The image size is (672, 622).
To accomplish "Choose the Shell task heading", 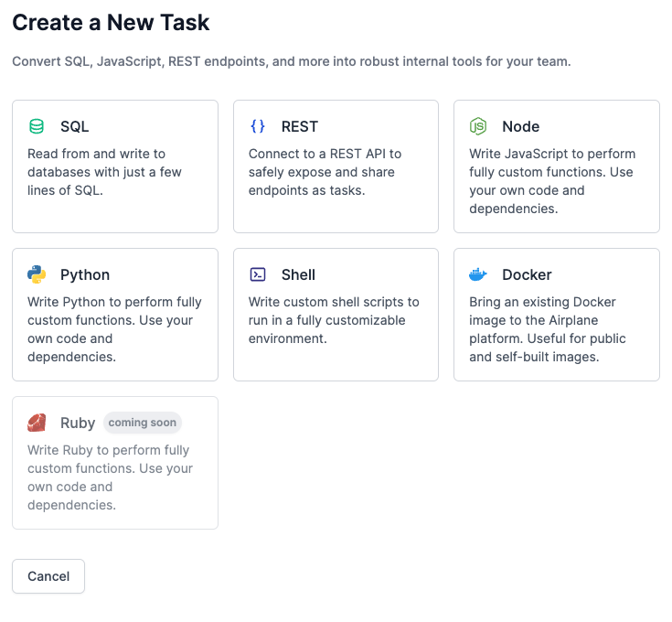I will (x=298, y=274).
